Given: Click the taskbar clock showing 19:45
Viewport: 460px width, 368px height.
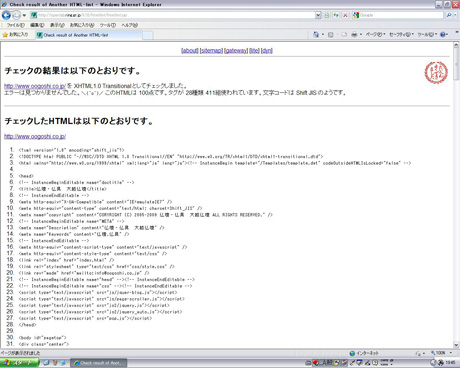Looking at the screenshot, I should pos(450,363).
